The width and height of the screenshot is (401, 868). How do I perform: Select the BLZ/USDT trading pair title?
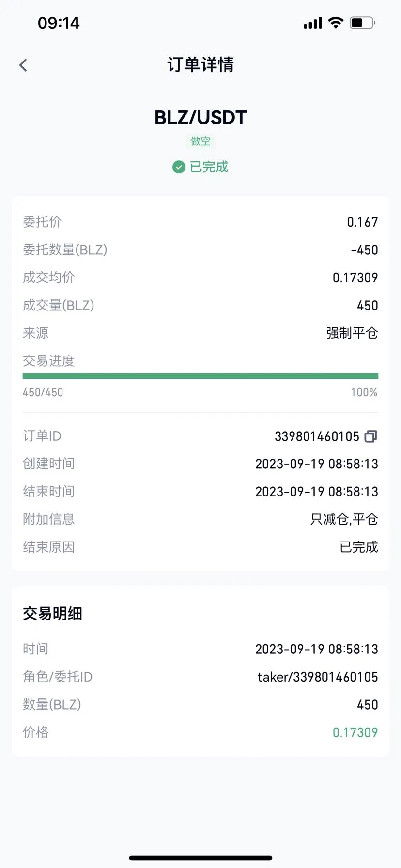(x=200, y=117)
